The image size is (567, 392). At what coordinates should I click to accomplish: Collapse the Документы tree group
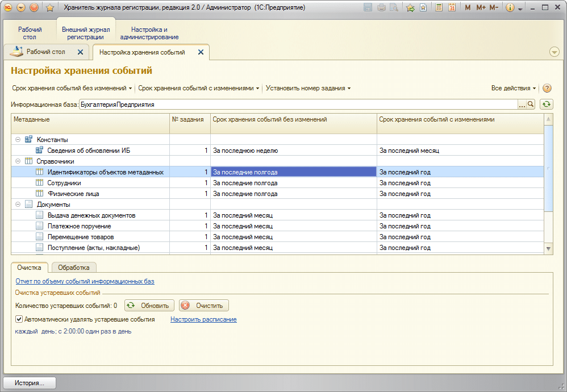[x=18, y=205]
